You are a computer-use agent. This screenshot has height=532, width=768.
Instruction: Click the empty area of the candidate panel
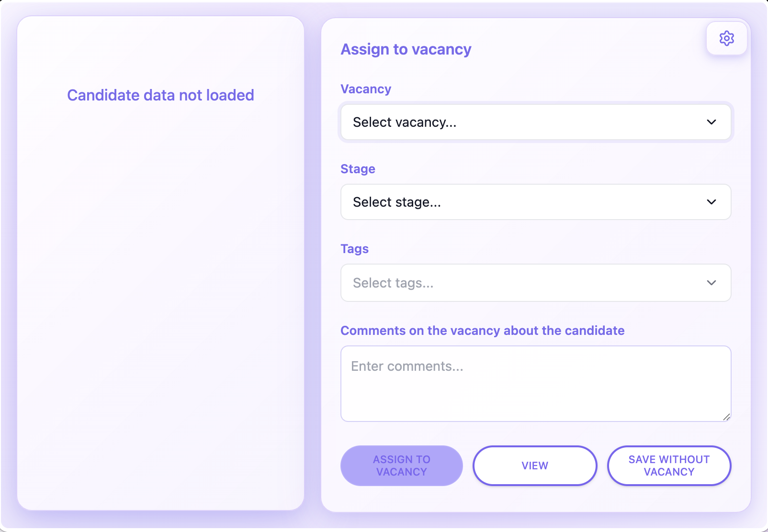click(x=160, y=306)
